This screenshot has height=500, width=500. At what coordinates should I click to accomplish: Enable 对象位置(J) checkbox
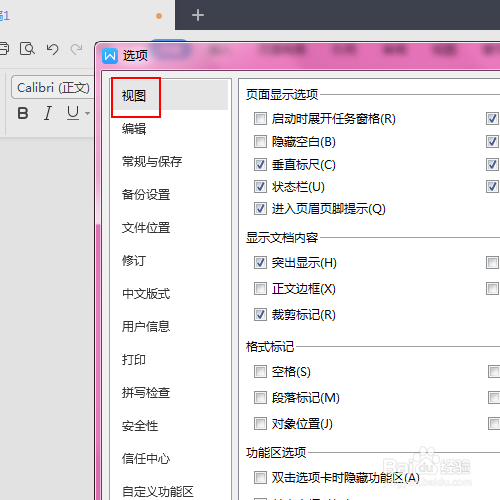click(260, 424)
